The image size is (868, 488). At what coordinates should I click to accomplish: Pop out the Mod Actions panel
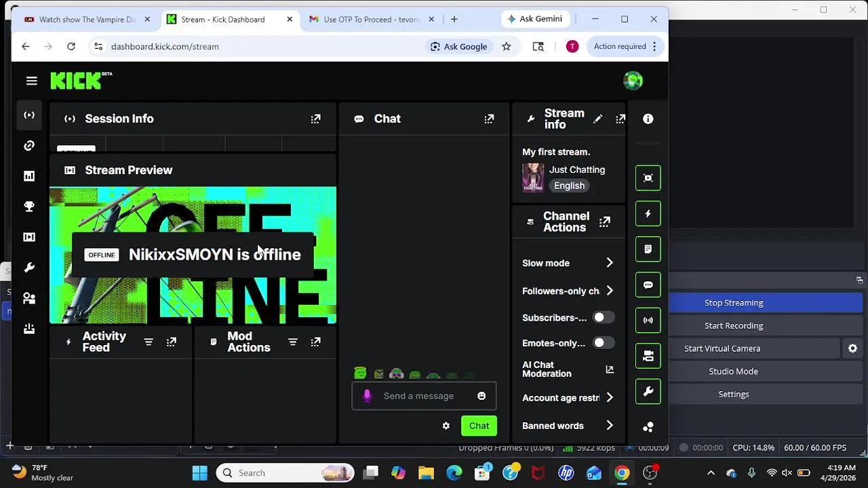point(315,342)
